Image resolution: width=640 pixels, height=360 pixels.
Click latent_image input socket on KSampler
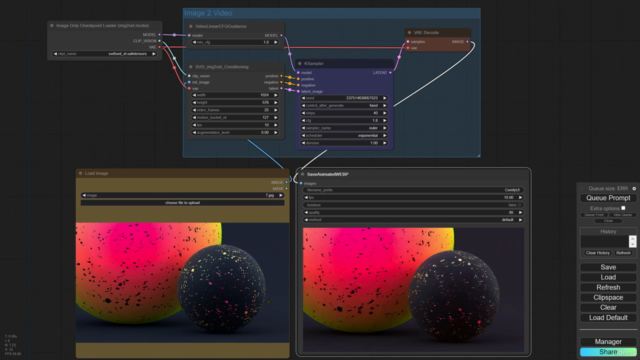pos(298,91)
